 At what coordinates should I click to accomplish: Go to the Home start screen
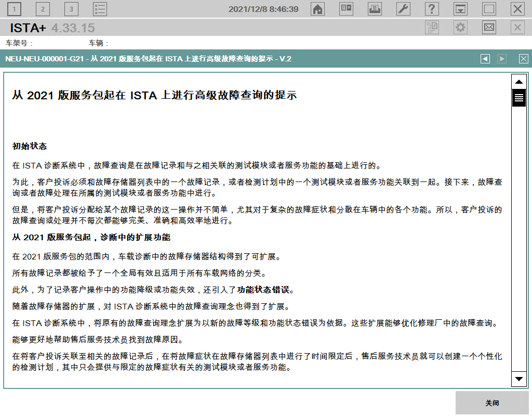317,9
